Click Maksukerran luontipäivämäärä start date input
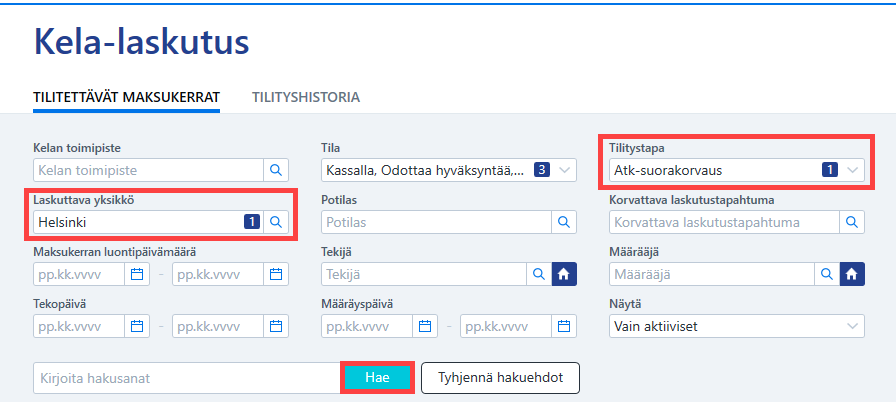 point(79,274)
